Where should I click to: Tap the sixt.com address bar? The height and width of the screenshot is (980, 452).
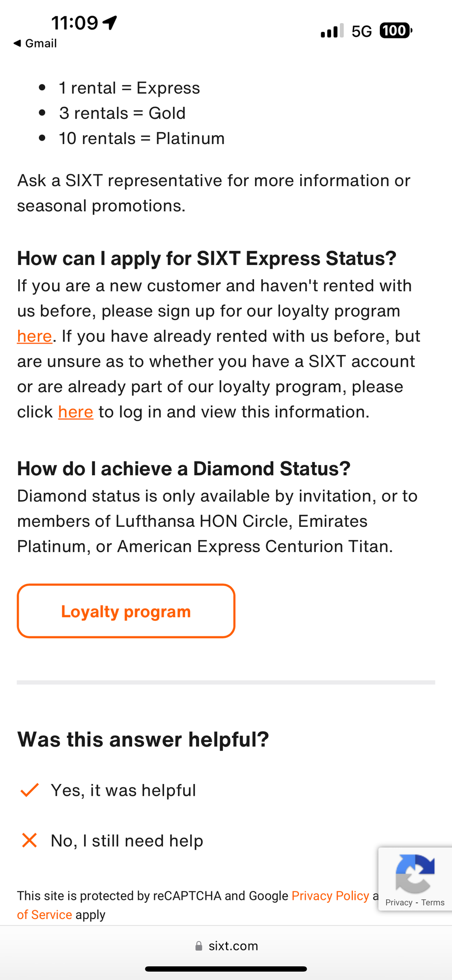coord(233,946)
